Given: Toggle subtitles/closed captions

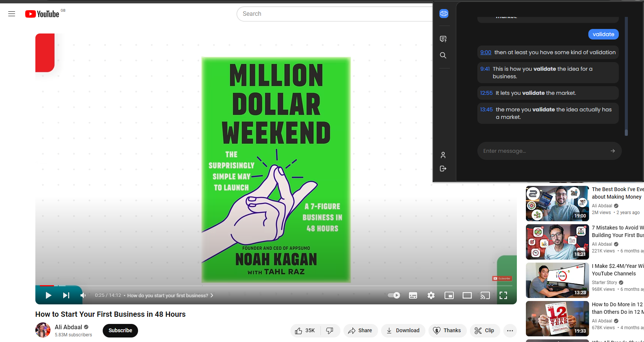Looking at the screenshot, I should click(x=413, y=295).
